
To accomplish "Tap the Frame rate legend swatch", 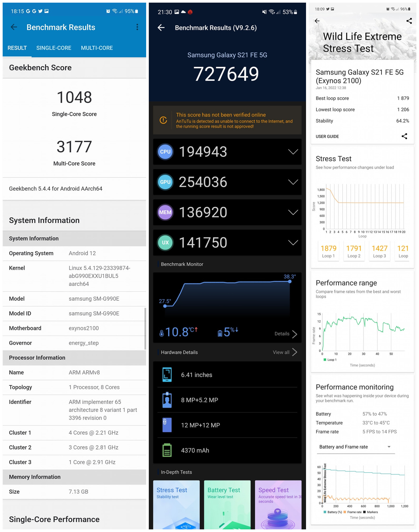I will point(345,512).
